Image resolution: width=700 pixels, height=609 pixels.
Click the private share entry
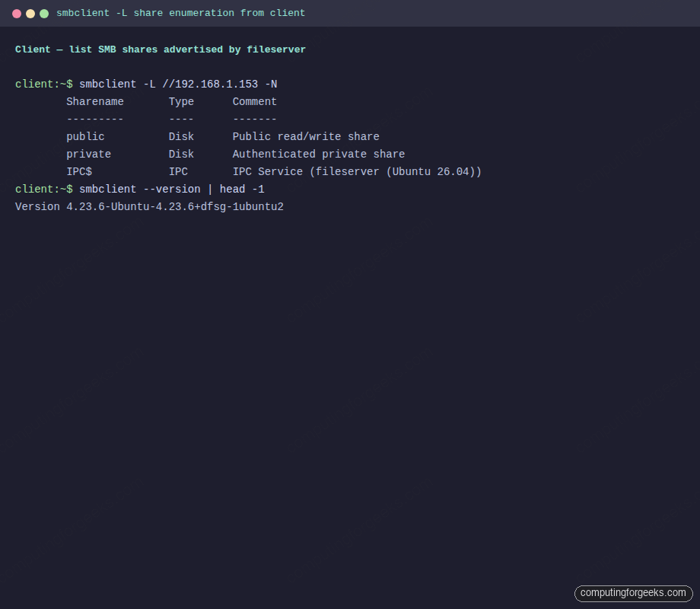click(x=88, y=154)
